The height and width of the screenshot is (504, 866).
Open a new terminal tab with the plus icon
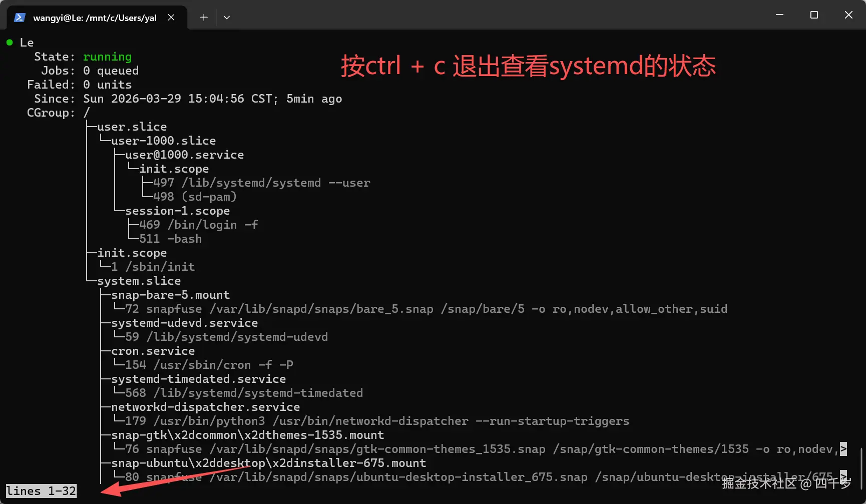[x=204, y=17]
